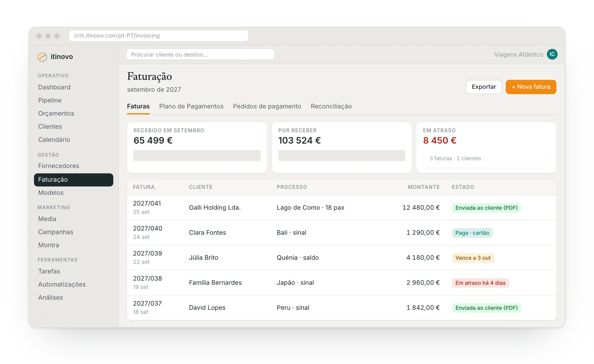The width and height of the screenshot is (594, 364).
Task: Create invoice with + Nova fatura
Action: coord(531,87)
